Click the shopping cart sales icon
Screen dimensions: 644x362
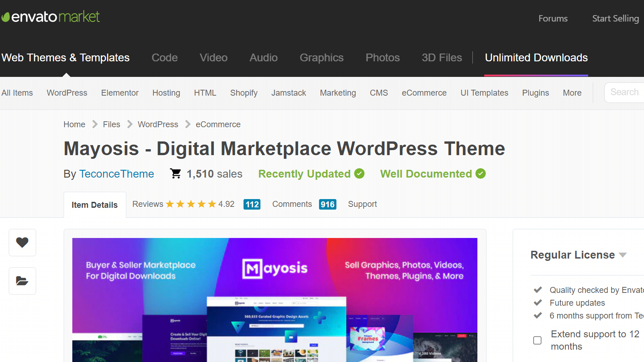pyautogui.click(x=176, y=173)
